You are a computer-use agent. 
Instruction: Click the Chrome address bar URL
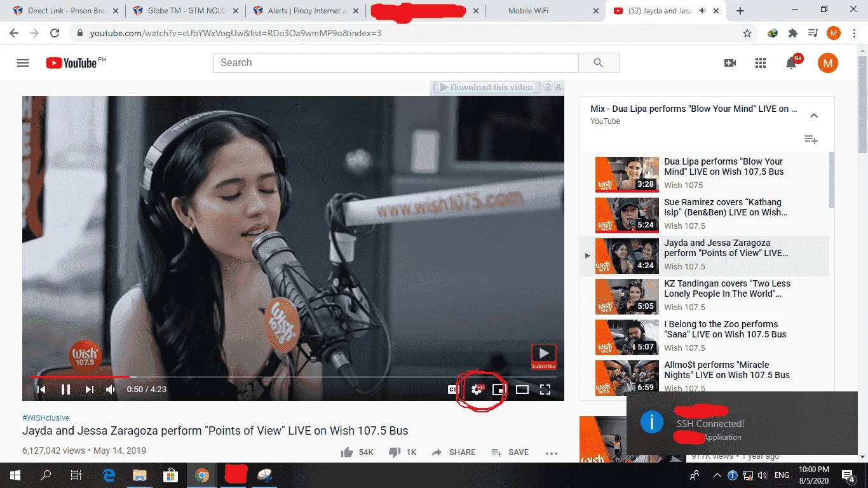click(x=236, y=33)
